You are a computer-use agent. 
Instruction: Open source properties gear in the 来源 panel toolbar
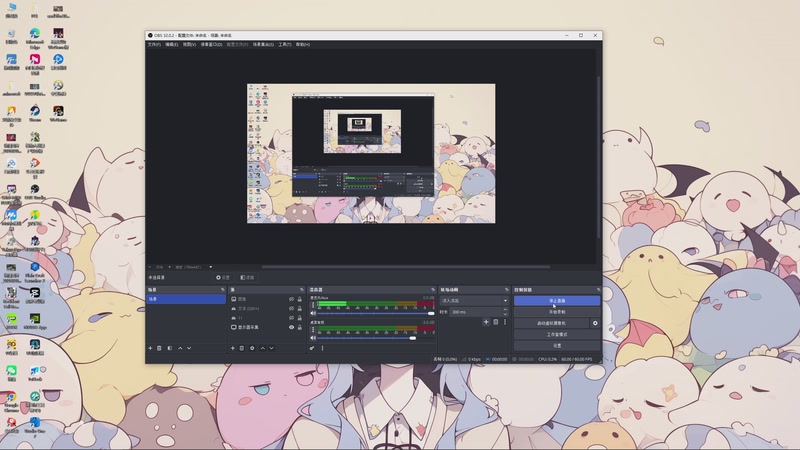252,348
